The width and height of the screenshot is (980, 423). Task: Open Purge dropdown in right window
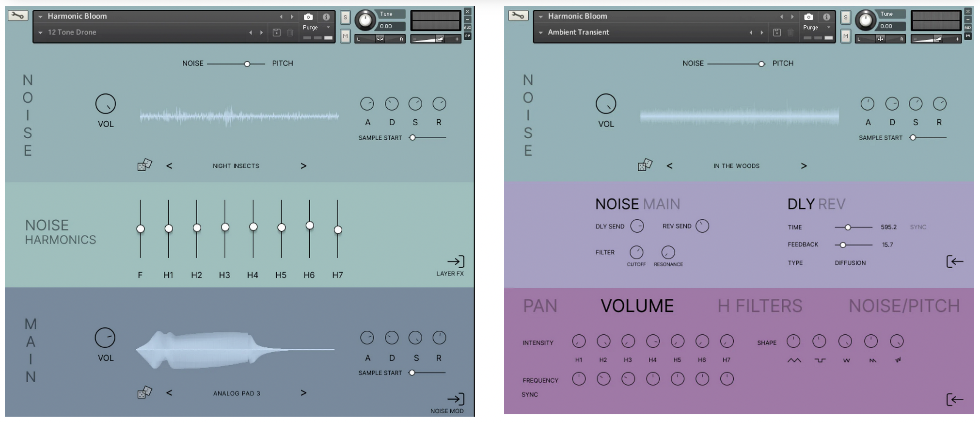pyautogui.click(x=828, y=28)
